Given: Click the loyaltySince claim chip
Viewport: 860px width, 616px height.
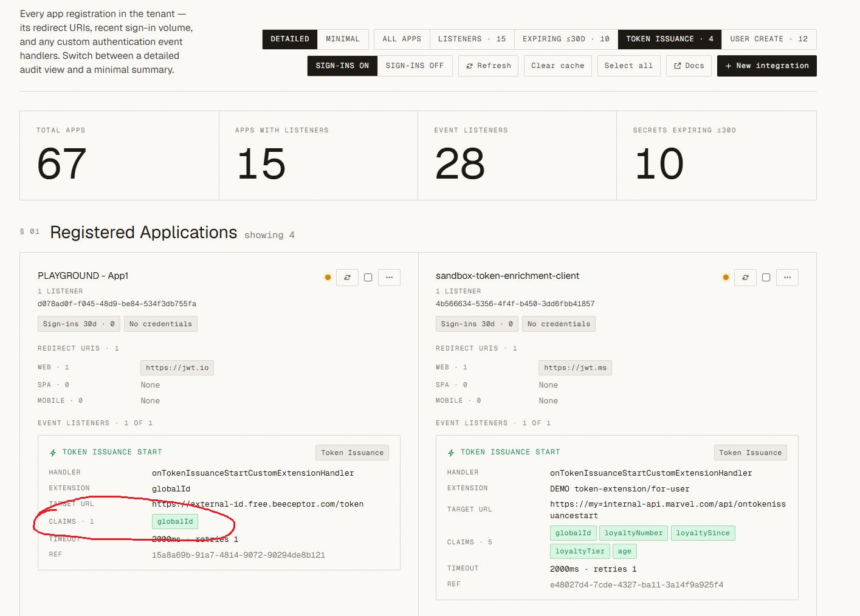Looking at the screenshot, I should [703, 533].
